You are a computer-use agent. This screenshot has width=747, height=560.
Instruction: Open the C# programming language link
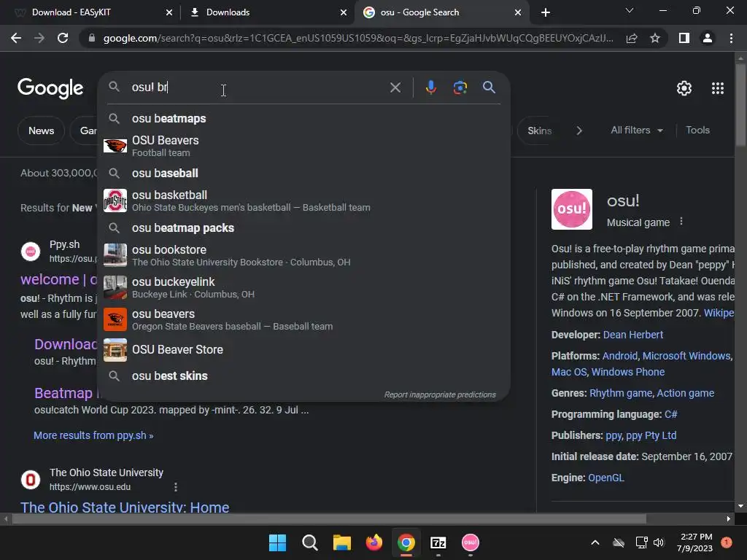(671, 414)
